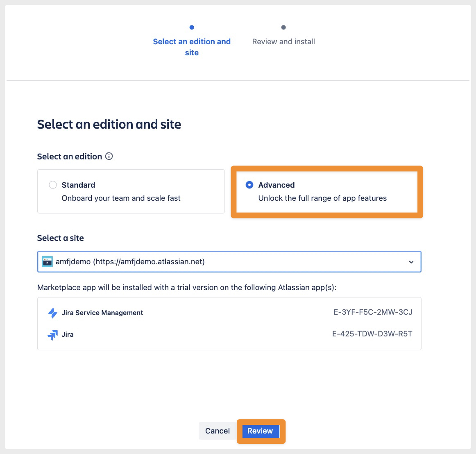Click the entitlement ID E-425-TDW-D3W-R5T
This screenshot has height=454, width=476.
(372, 334)
